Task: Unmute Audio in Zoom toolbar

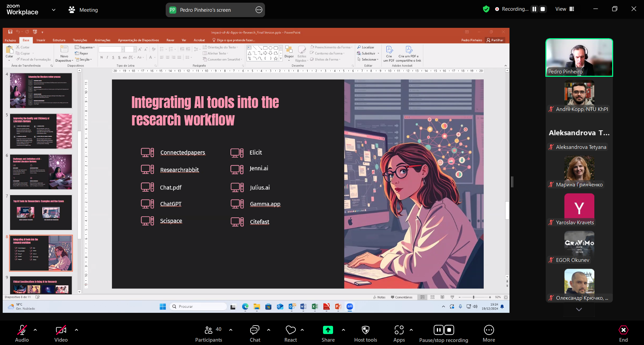Action: coord(22,334)
